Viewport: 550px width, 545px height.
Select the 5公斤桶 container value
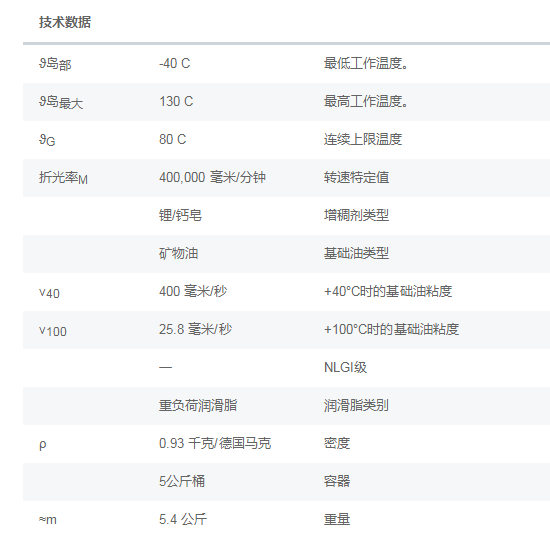pos(182,481)
